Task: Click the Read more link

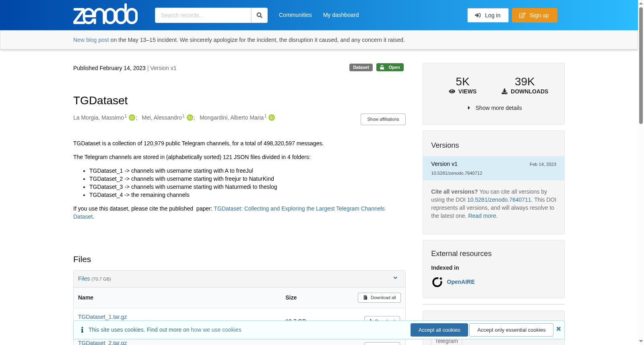Action: tap(482, 216)
